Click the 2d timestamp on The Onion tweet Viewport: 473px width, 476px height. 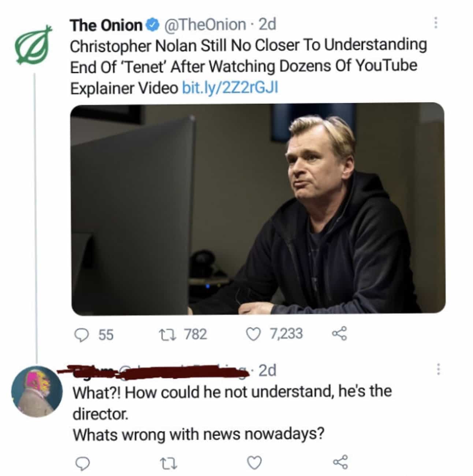click(267, 25)
